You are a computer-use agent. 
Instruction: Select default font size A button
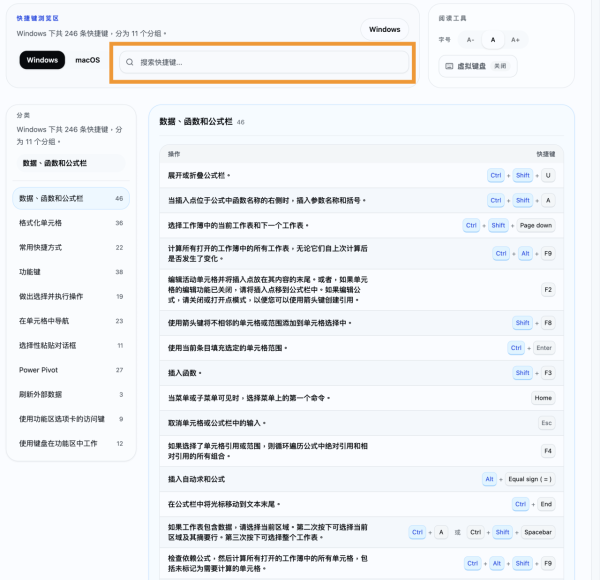point(493,40)
